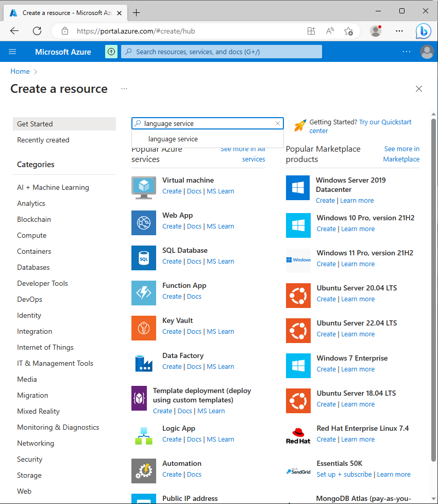Open a new browser tab
The width and height of the screenshot is (438, 504).
pos(136,13)
